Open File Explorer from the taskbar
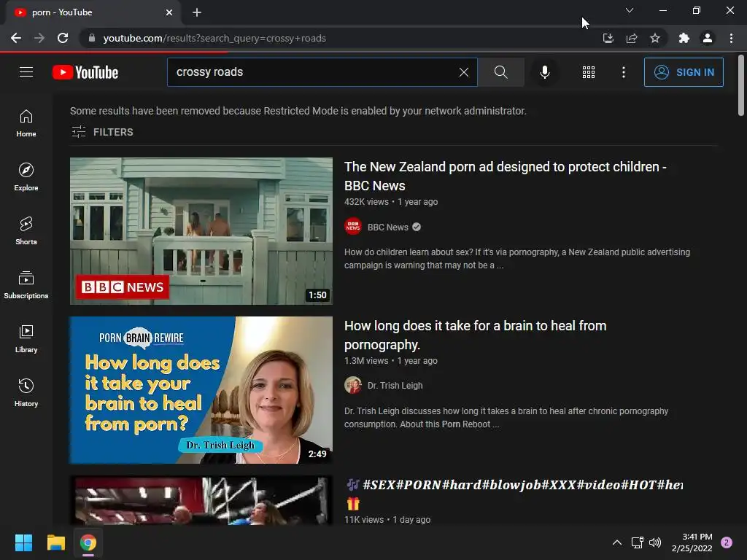Image resolution: width=747 pixels, height=560 pixels. tap(55, 542)
